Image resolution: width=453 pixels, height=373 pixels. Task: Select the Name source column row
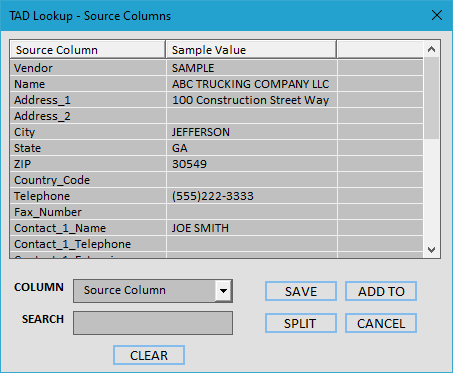217,84
